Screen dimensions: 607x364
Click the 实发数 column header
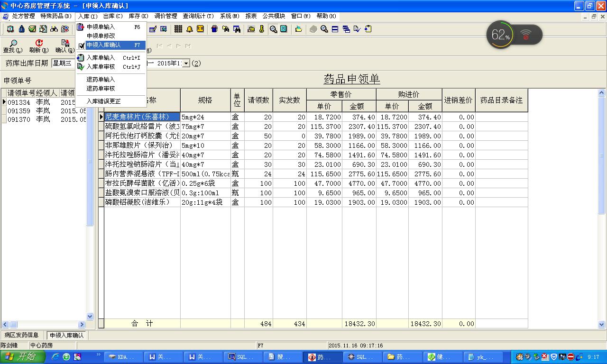(x=290, y=100)
